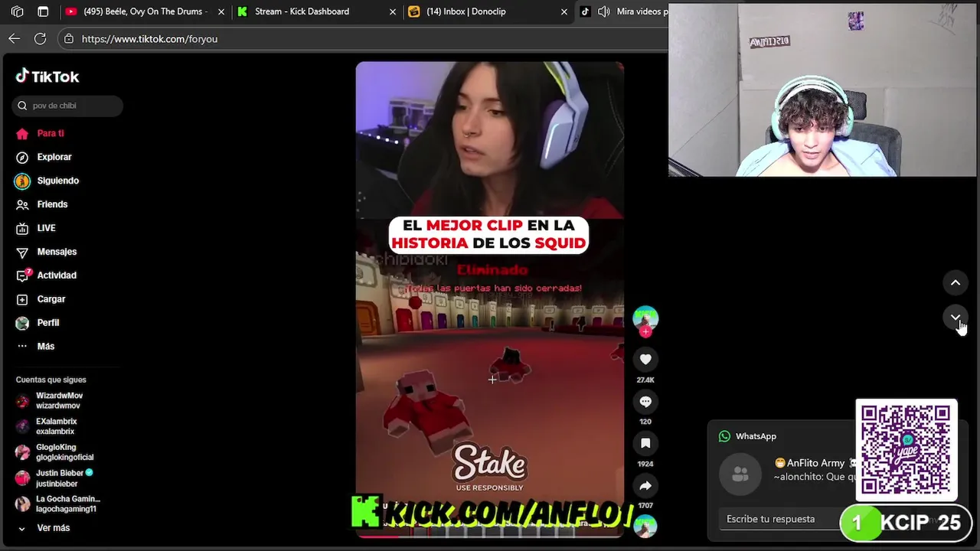The height and width of the screenshot is (551, 980).
Task: Click the video progress bar
Action: click(489, 536)
